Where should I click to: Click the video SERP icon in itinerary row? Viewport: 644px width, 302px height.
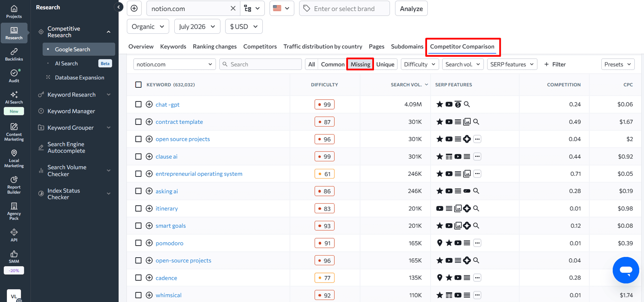pyautogui.click(x=440, y=208)
